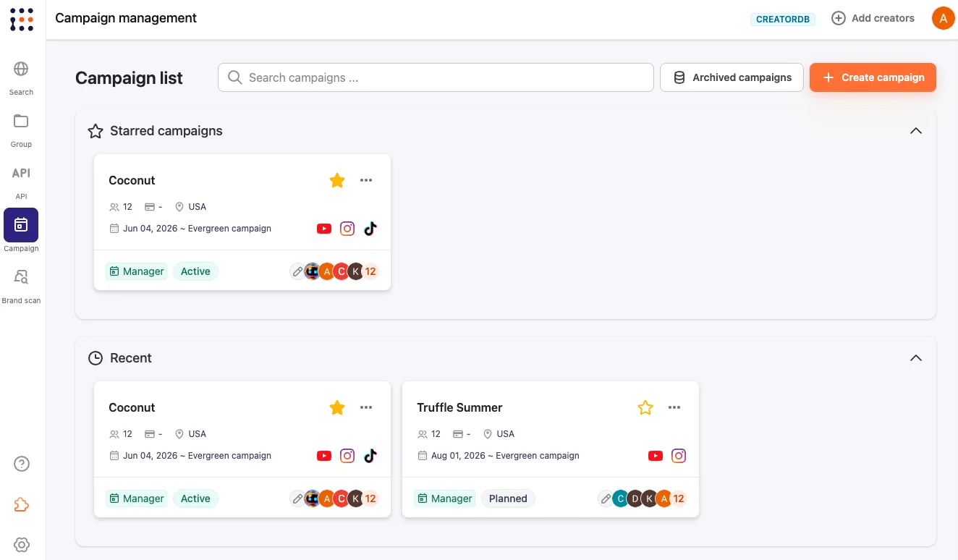Viewport: 958px width, 560px height.
Task: Click link icon on Recent Coconut card
Action: [x=297, y=499]
